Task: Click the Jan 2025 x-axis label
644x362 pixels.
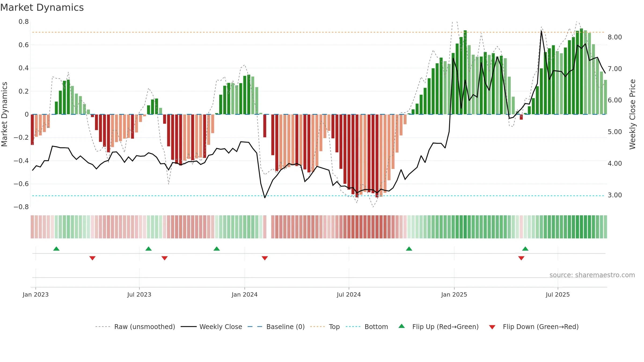Action: 454,294
